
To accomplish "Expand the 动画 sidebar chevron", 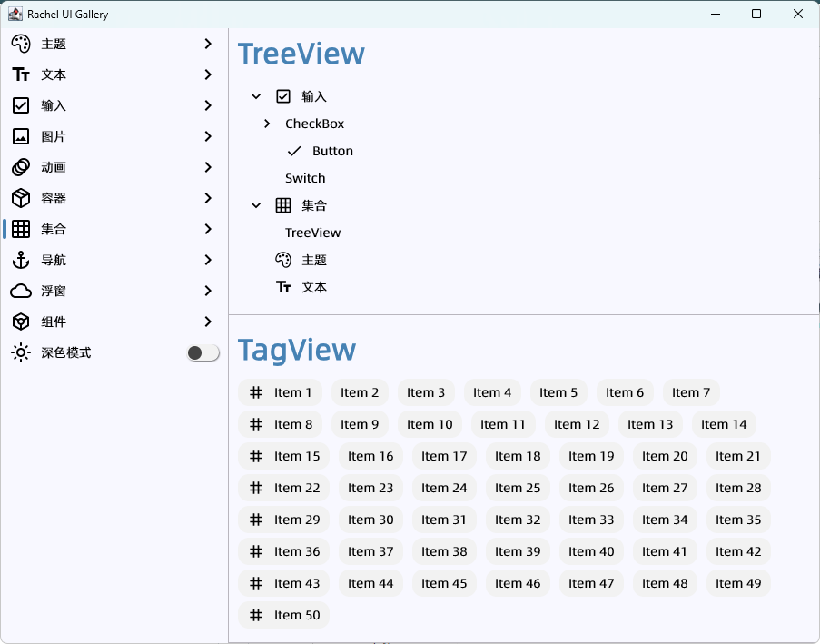I will point(208,167).
